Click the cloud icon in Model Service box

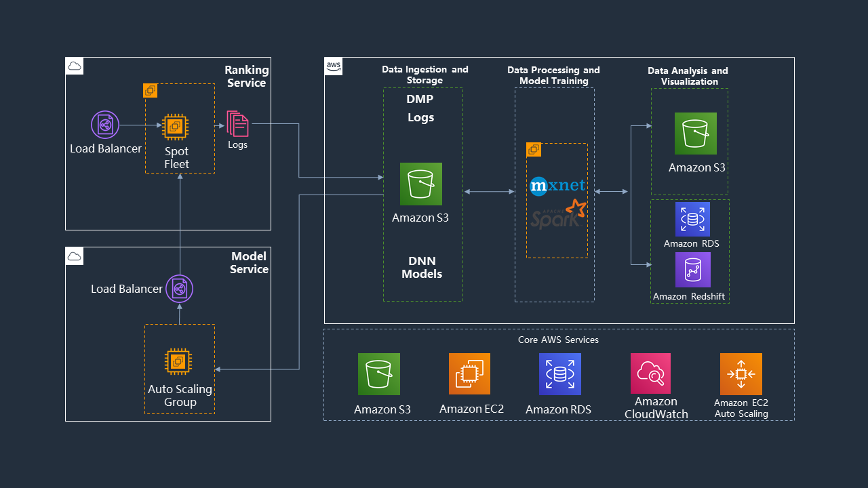[75, 256]
